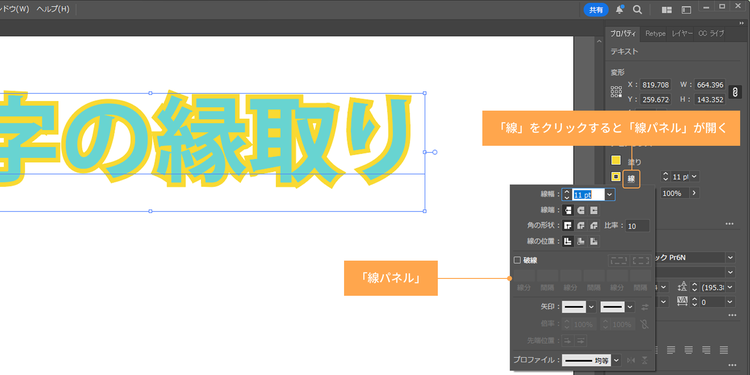Open the tracking value 0 dropdown
The width and height of the screenshot is (750, 375).
730,302
